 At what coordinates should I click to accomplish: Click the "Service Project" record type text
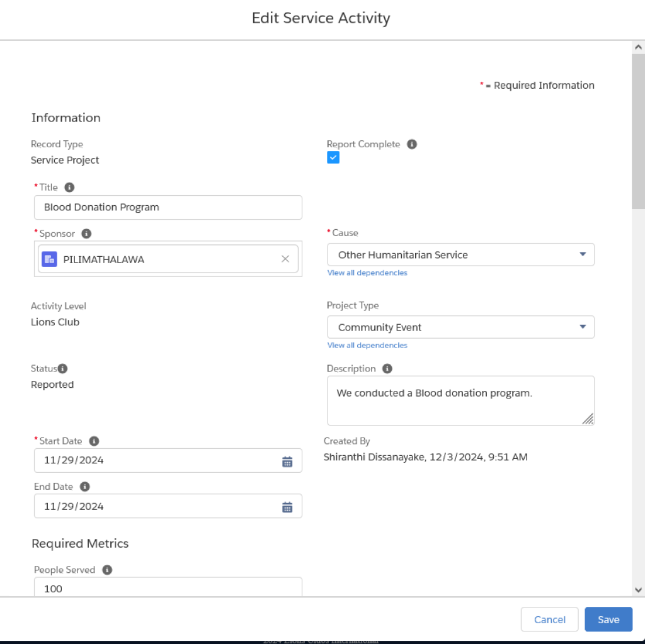(65, 161)
